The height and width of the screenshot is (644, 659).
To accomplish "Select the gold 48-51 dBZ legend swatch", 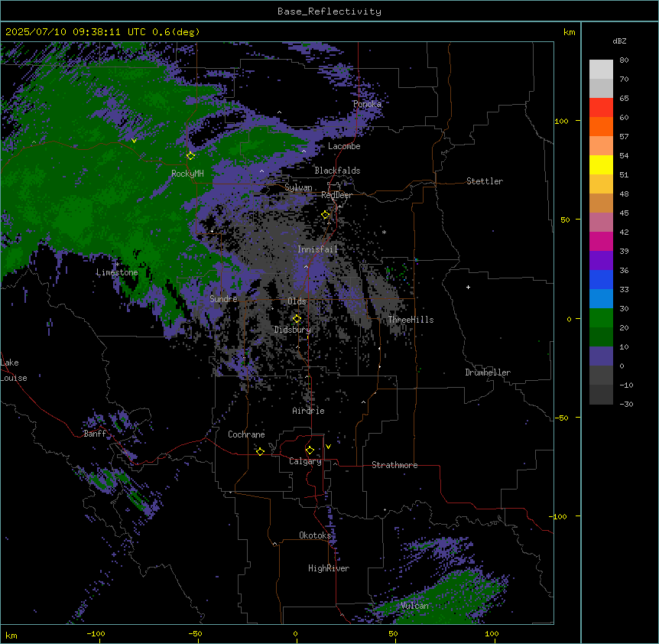I will [x=601, y=184].
